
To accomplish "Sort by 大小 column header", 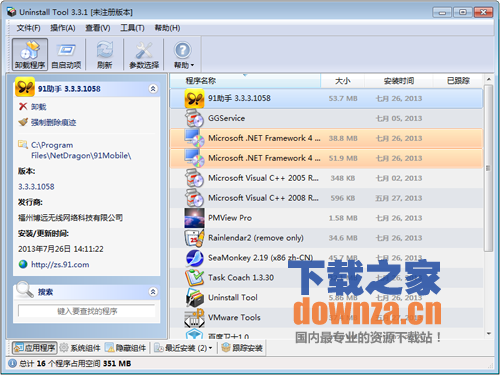I will tap(343, 81).
